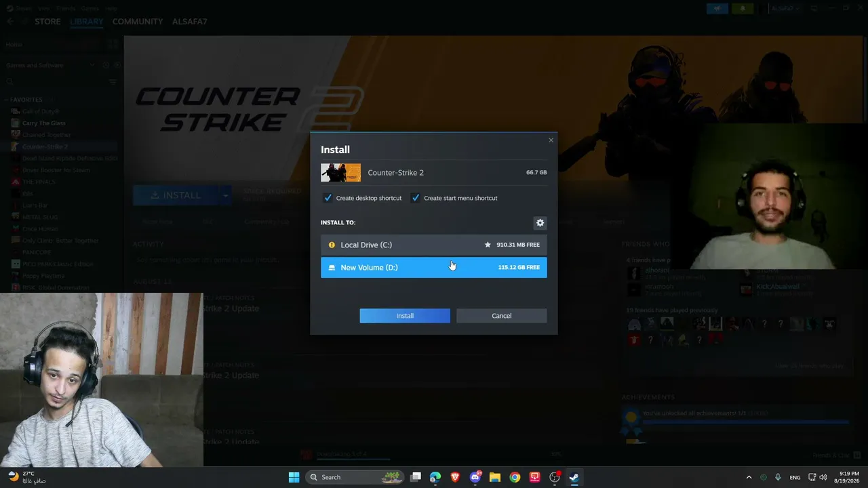Toggle the Create desktop shortcut checkbox
The width and height of the screenshot is (868, 488).
click(x=328, y=198)
